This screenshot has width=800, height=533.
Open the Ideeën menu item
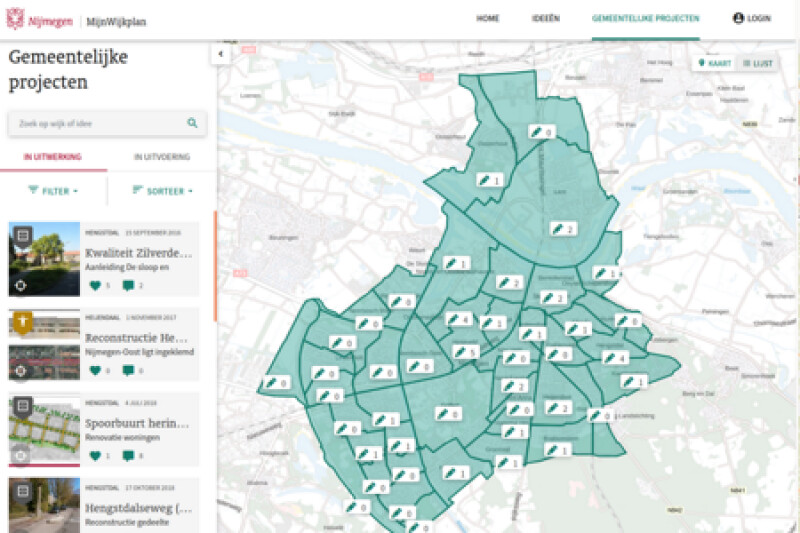pyautogui.click(x=545, y=19)
